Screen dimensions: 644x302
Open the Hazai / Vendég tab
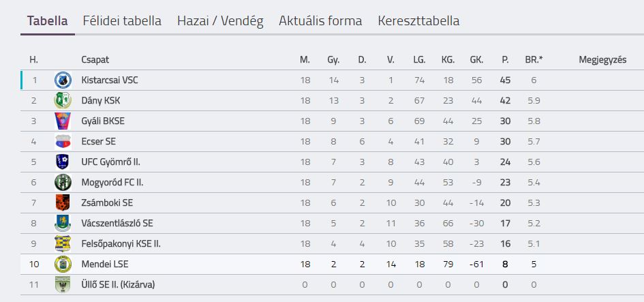[x=220, y=21]
